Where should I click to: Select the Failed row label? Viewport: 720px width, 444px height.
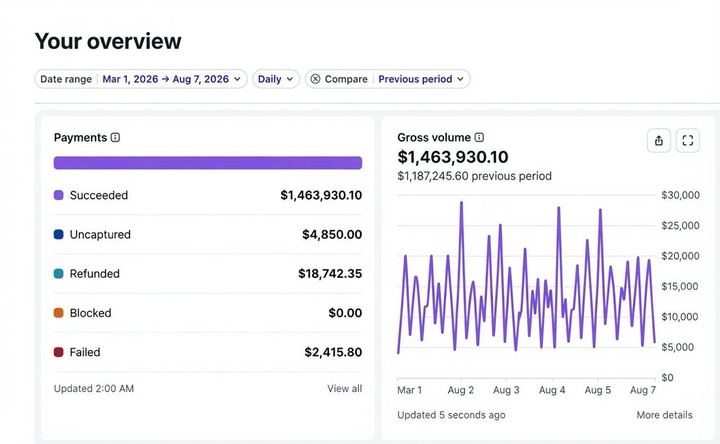point(85,352)
